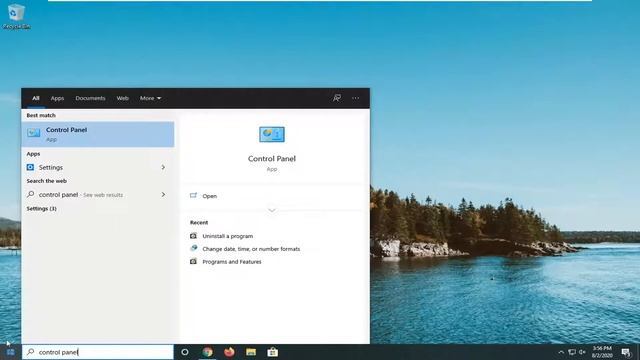Click the Programs and Features icon
This screenshot has height=360, width=640.
[x=193, y=261]
